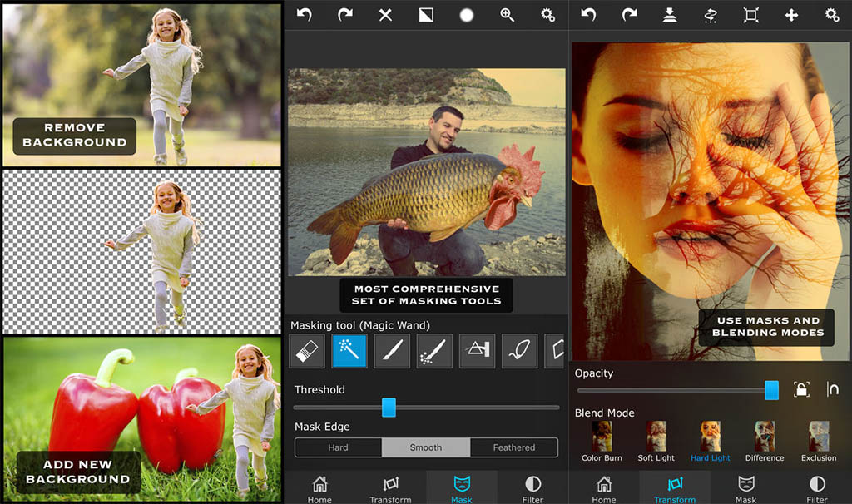
Task: Toggle the magnet snap icon near Opacity
Action: (832, 389)
